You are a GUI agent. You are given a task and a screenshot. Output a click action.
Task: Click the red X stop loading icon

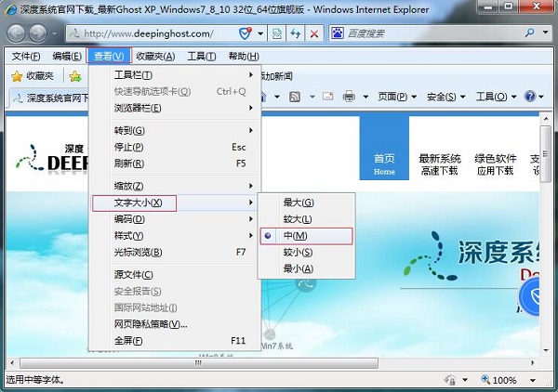point(314,33)
